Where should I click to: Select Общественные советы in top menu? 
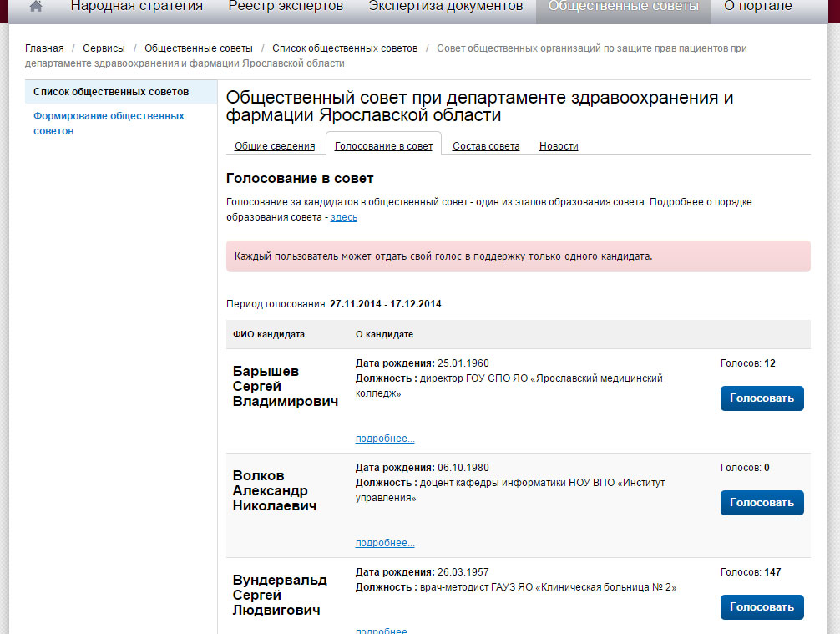click(623, 7)
